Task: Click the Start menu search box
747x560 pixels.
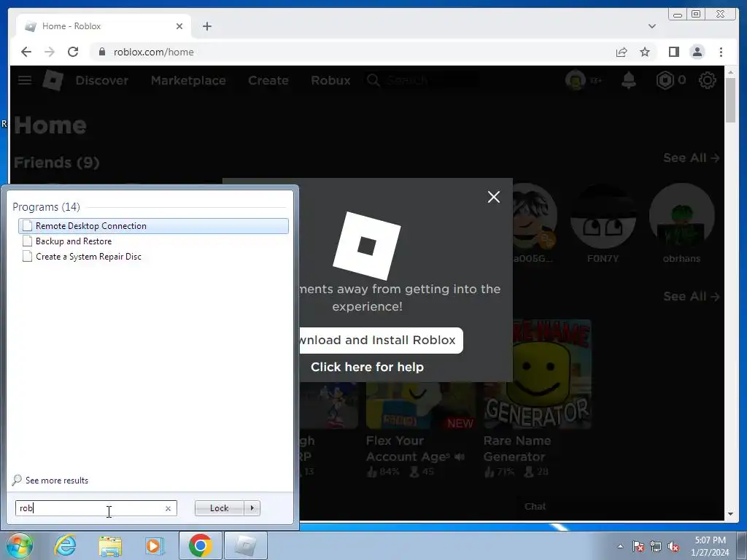Action: [96, 508]
